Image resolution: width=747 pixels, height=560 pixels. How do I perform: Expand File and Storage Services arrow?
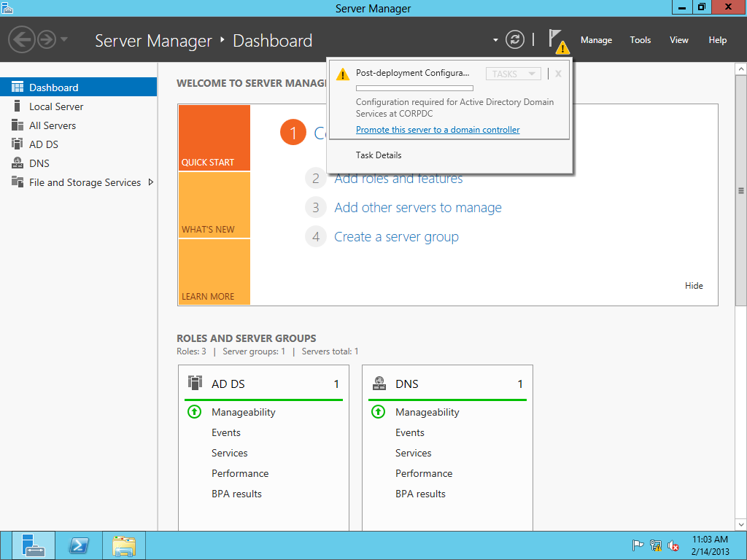pos(151,182)
